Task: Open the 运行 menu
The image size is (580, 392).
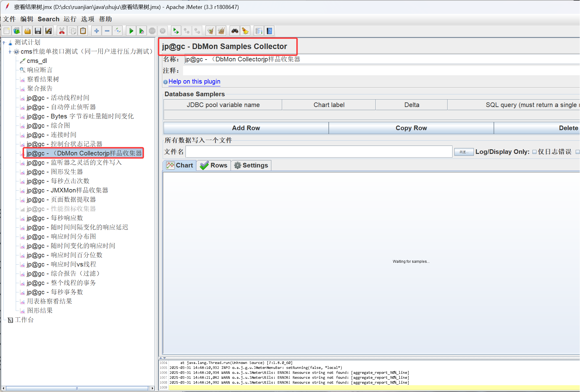Action: 70,19
